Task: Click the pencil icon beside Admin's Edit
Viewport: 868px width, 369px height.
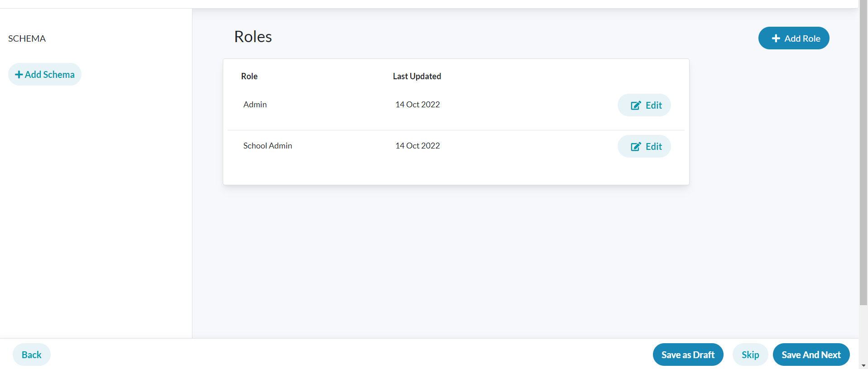Action: [636, 105]
